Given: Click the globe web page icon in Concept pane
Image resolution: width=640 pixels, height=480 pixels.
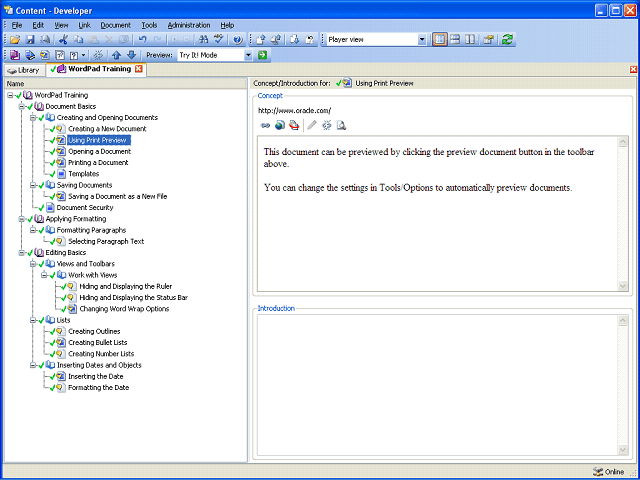Looking at the screenshot, I should 280,125.
